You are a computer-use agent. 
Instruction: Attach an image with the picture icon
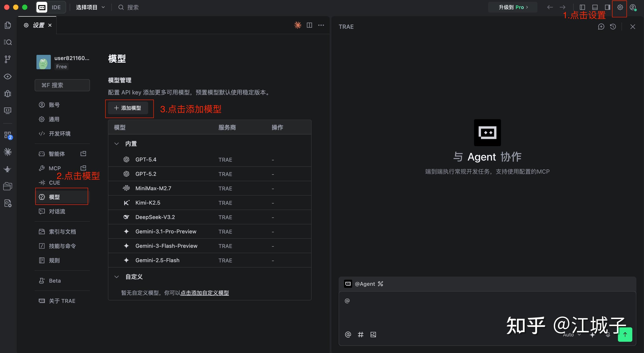click(x=373, y=335)
